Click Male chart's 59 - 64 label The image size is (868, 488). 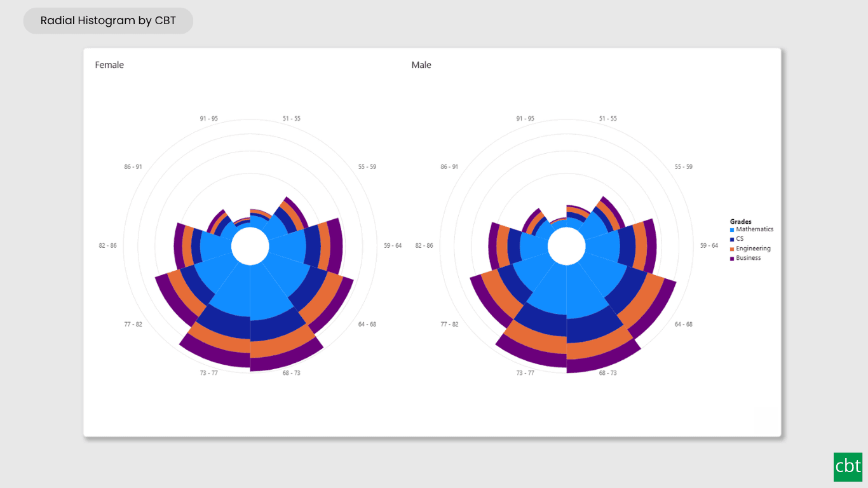(x=709, y=245)
